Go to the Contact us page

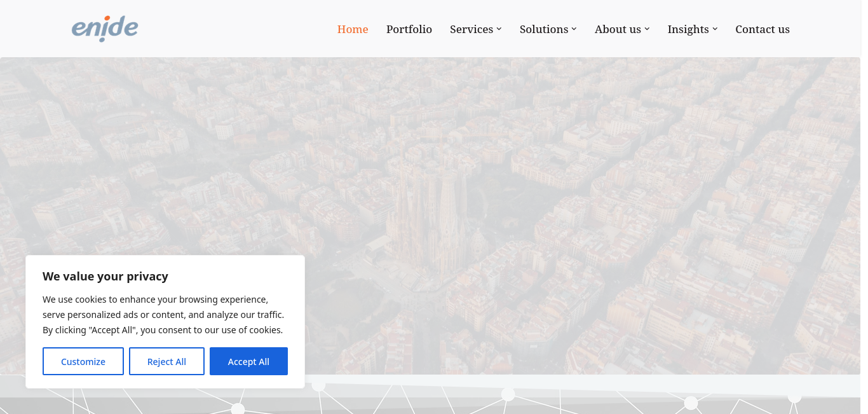(x=763, y=29)
